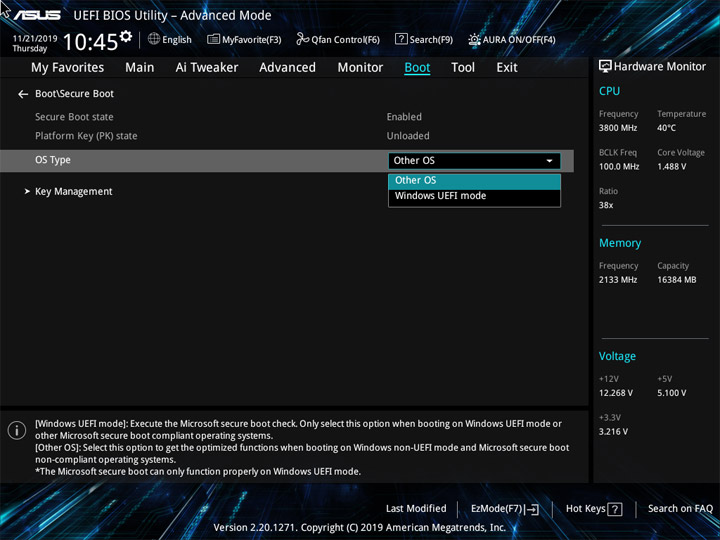Go to the Exit tab
Viewport: 720px width, 540px height.
tap(507, 68)
